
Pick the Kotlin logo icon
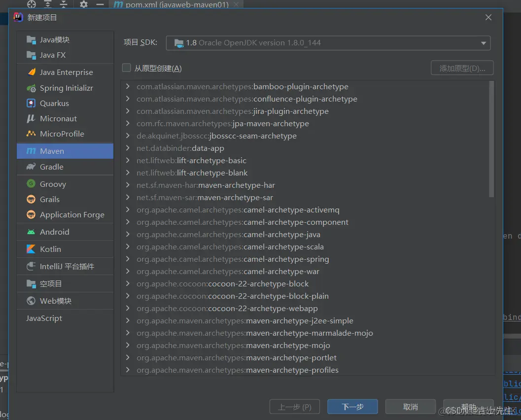[31, 249]
